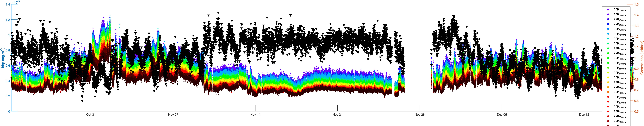Screen dimensions: 644x126
Task: Select the Oct 31 date tick label
Action: click(x=91, y=115)
